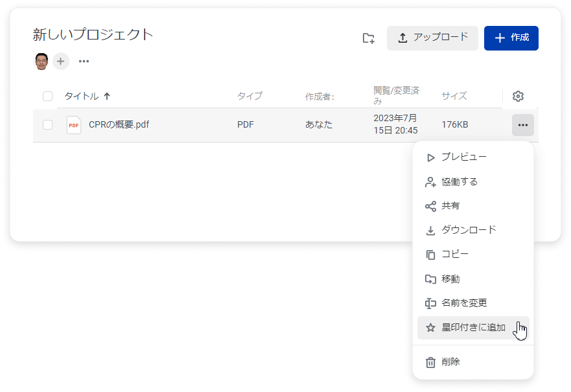Open the user avatar profile picture
The height and width of the screenshot is (392, 571).
[x=41, y=61]
